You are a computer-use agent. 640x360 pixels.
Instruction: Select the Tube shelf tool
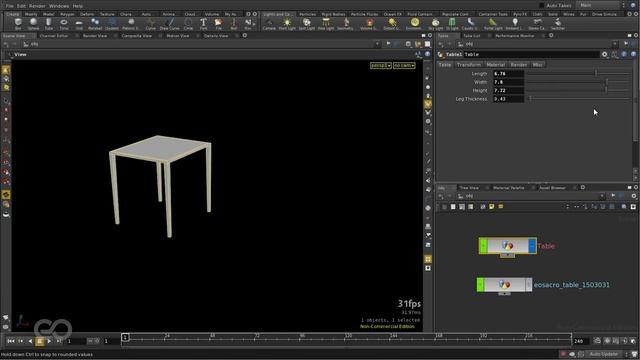(49, 24)
